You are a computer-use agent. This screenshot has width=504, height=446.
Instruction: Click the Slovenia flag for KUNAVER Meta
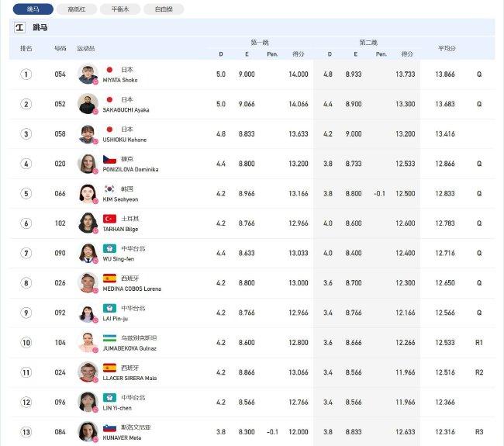109,428
